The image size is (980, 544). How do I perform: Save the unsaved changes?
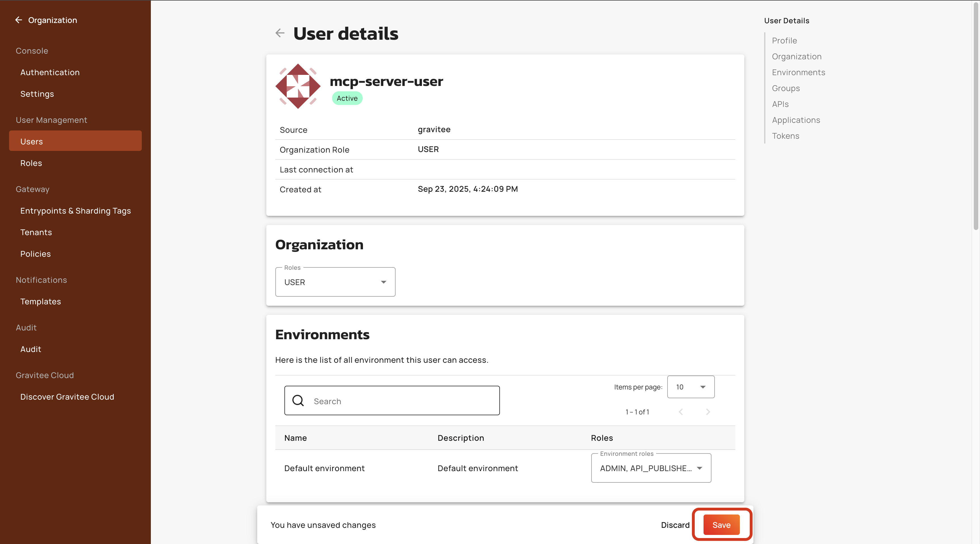(x=721, y=525)
